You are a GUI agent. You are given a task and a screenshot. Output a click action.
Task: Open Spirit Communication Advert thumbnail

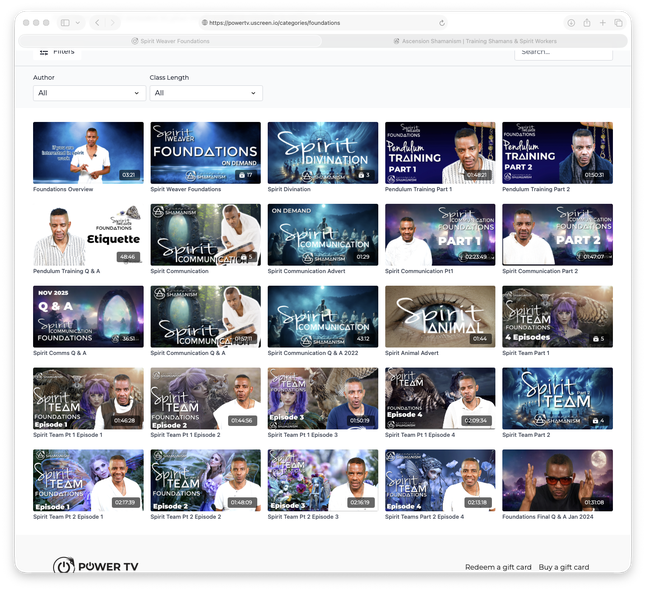point(323,235)
